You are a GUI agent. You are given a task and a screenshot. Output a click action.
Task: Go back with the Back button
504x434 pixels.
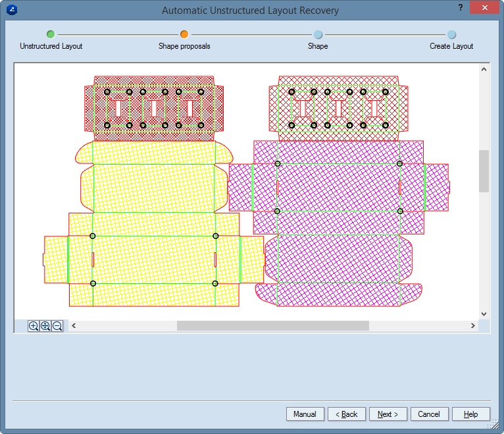point(346,414)
